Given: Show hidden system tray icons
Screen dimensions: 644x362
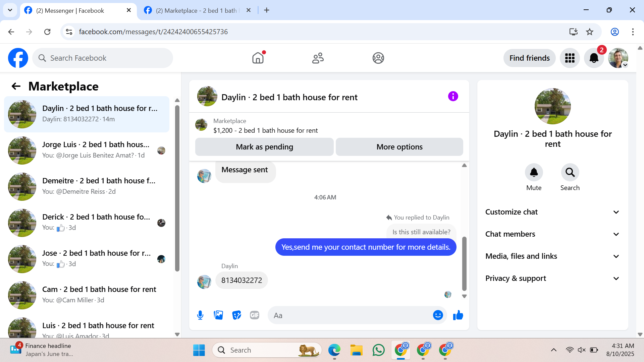Looking at the screenshot, I should (x=554, y=350).
